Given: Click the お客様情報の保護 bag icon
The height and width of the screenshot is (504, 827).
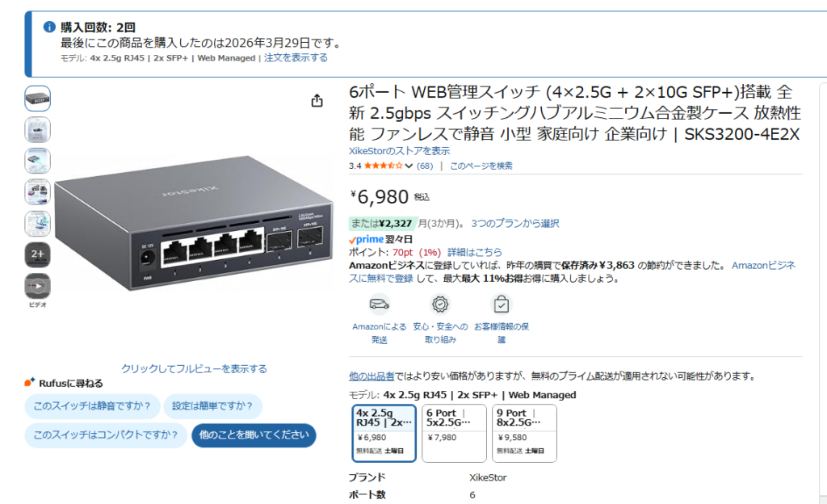Looking at the screenshot, I should coord(501,304).
